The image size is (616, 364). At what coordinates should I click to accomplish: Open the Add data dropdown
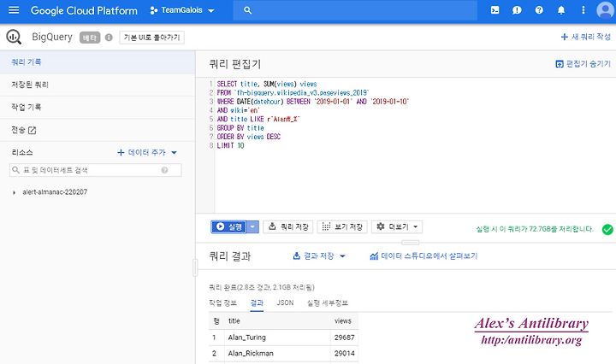pyautogui.click(x=147, y=152)
